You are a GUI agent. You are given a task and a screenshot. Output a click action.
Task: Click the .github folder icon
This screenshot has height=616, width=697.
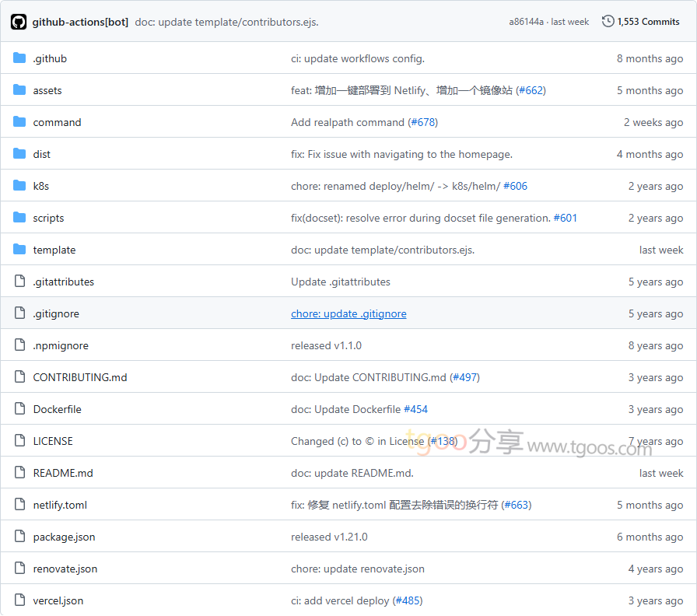(19, 58)
